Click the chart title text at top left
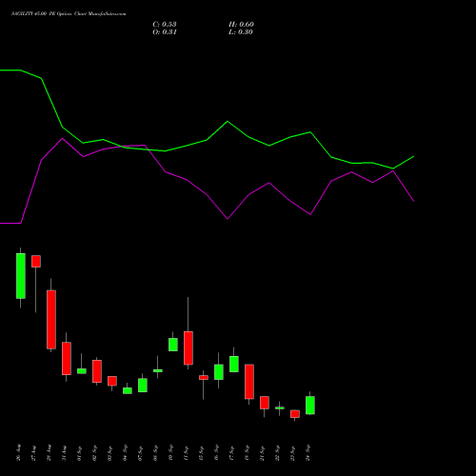 pyautogui.click(x=69, y=14)
